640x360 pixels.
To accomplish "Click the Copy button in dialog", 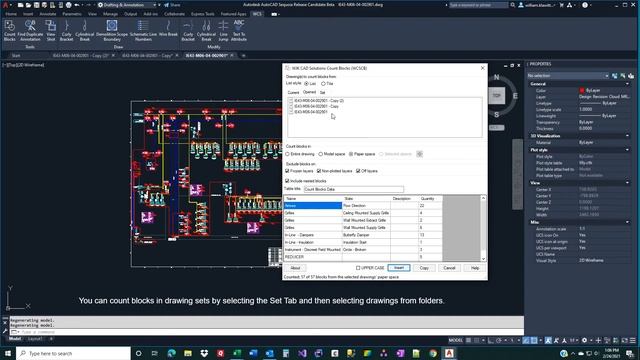I will [x=424, y=268].
